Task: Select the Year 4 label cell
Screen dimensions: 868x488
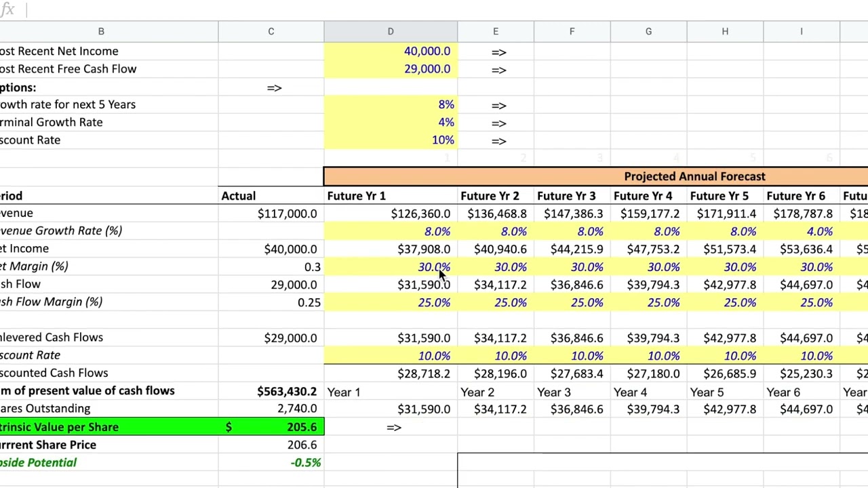Action: tap(648, 392)
